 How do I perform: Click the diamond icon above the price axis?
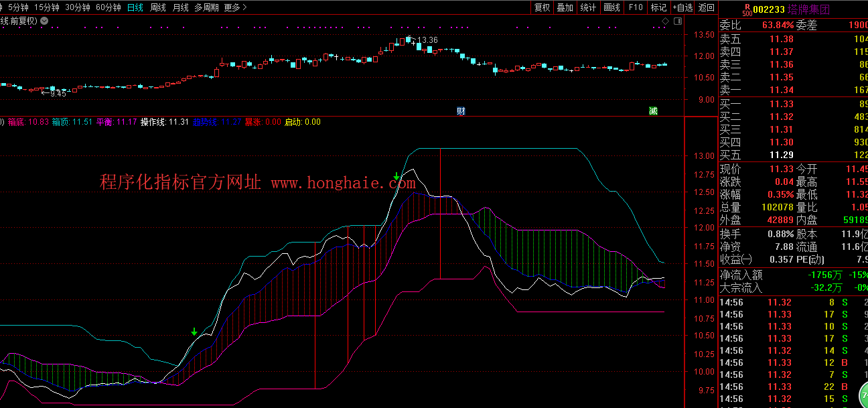point(665,21)
